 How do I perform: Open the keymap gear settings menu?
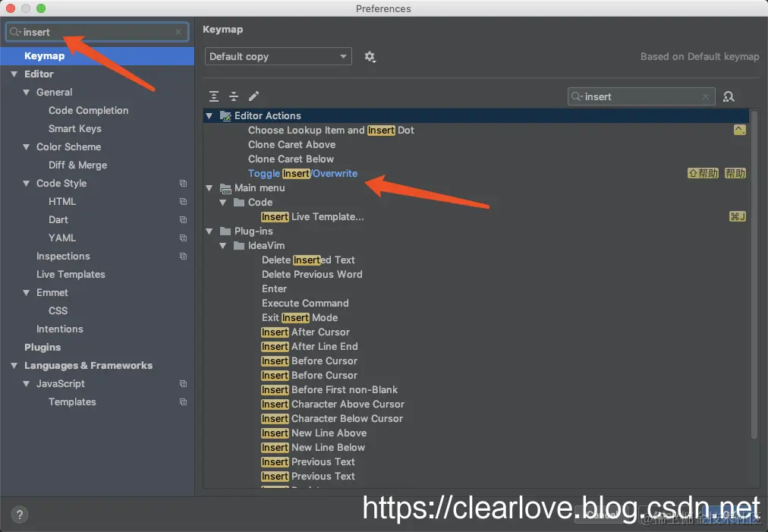coord(370,57)
